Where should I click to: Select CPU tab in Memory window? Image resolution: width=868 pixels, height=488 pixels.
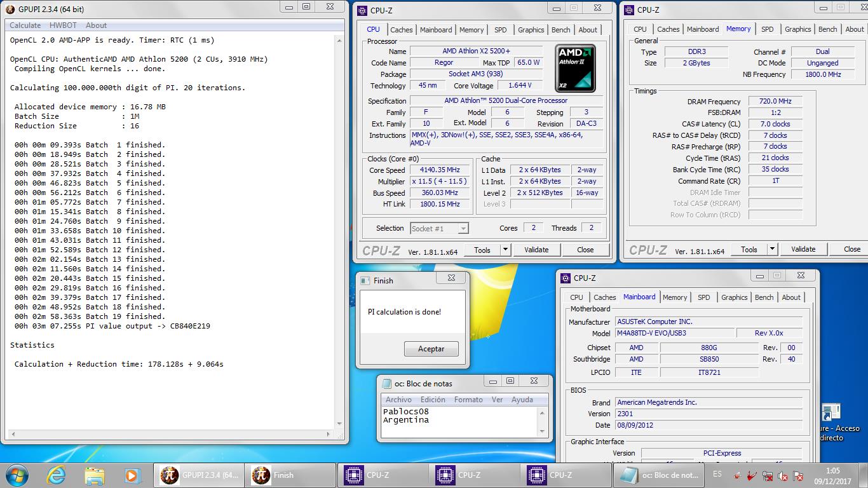tap(641, 29)
